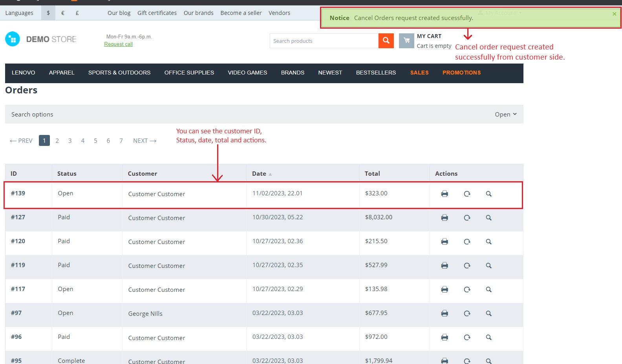Screen dimensions: 622x364
Task: Print invoice for order #139
Action: coord(445,194)
